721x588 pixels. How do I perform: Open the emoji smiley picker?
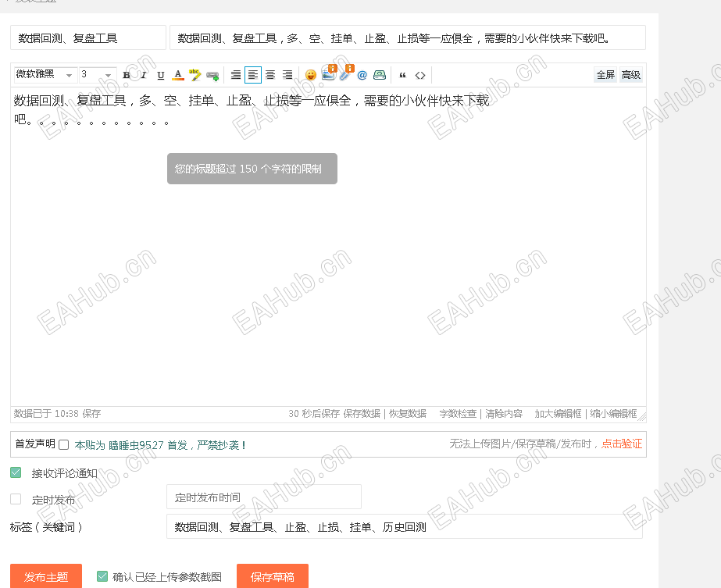coord(311,75)
